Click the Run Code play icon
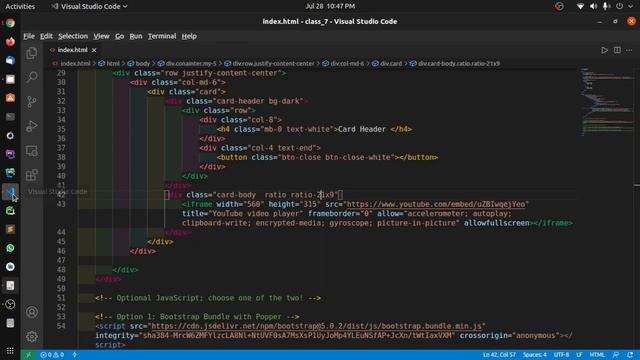 point(604,50)
